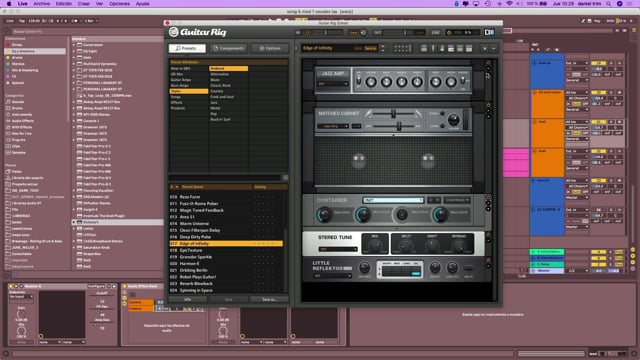Screen dimensions: 640x360
Task: Toggle the Gate button in Guitar Rig header
Action: (x=353, y=32)
